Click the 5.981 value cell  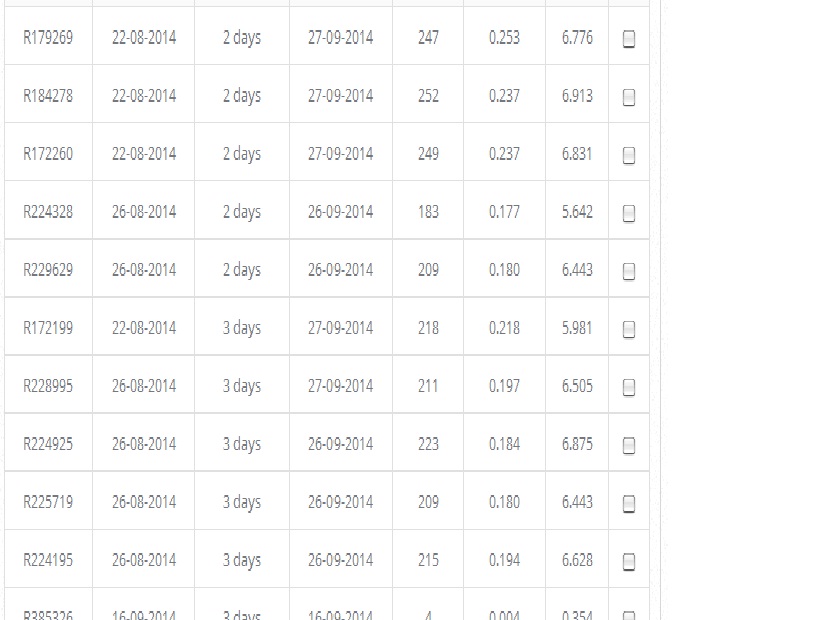pyautogui.click(x=577, y=328)
